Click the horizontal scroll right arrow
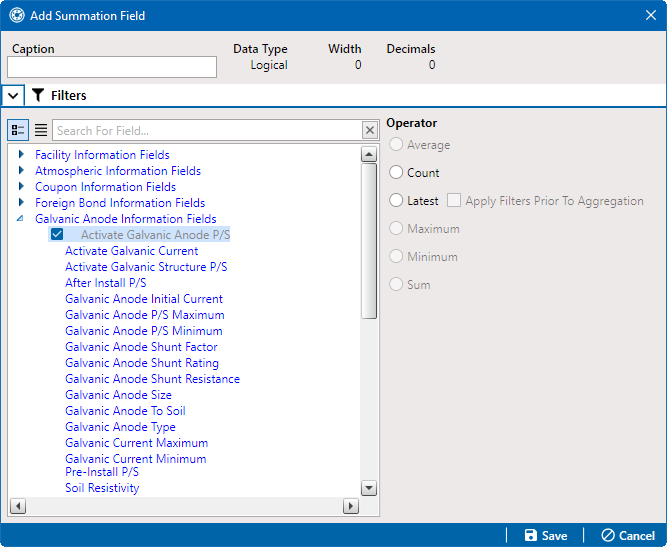This screenshot has height=547, width=667. (351, 506)
